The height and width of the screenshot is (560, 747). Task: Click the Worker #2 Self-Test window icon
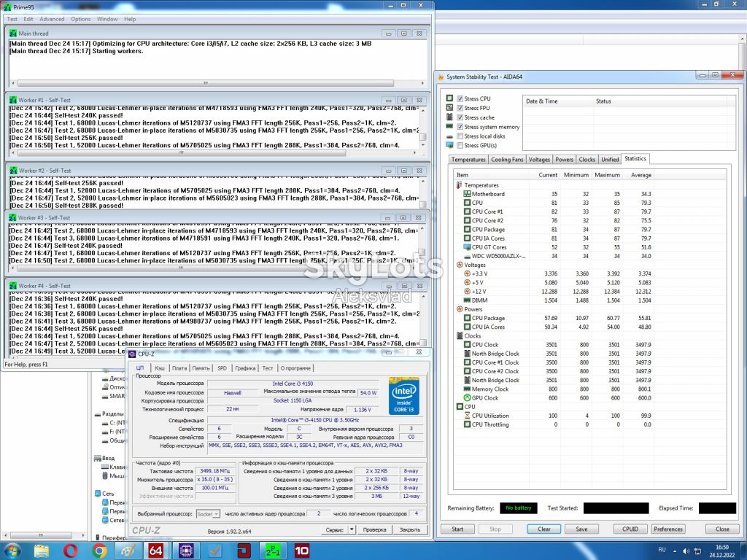coord(13,171)
